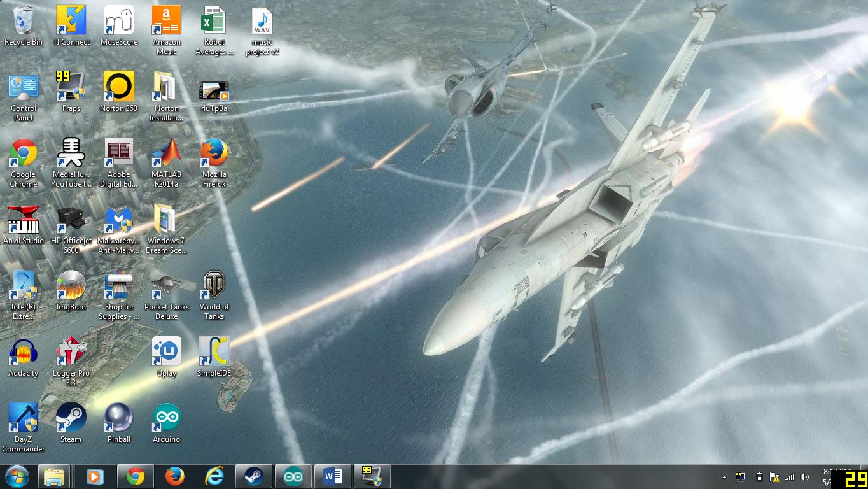This screenshot has width=868, height=489.
Task: Open MuseScore desktop shortcut
Action: point(119,27)
